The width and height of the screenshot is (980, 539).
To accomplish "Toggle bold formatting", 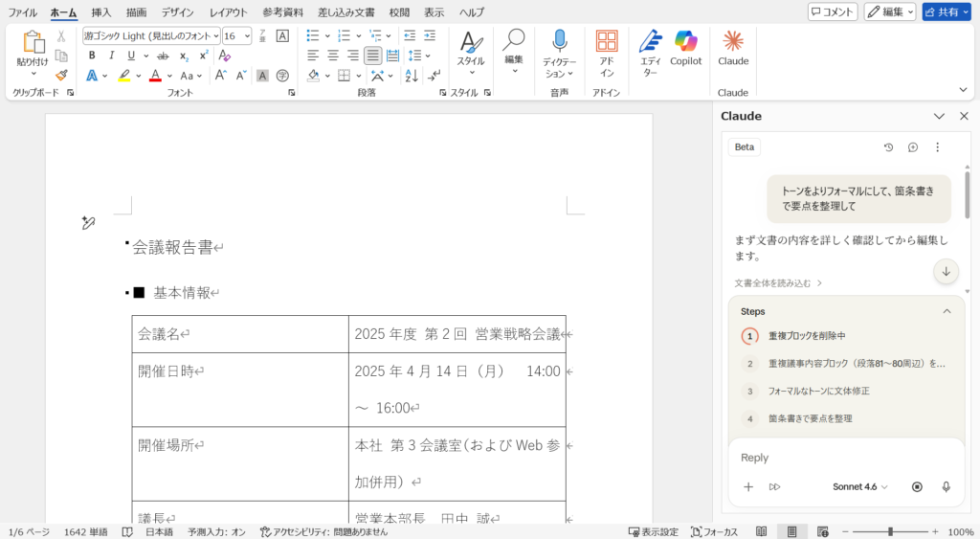I will [92, 56].
